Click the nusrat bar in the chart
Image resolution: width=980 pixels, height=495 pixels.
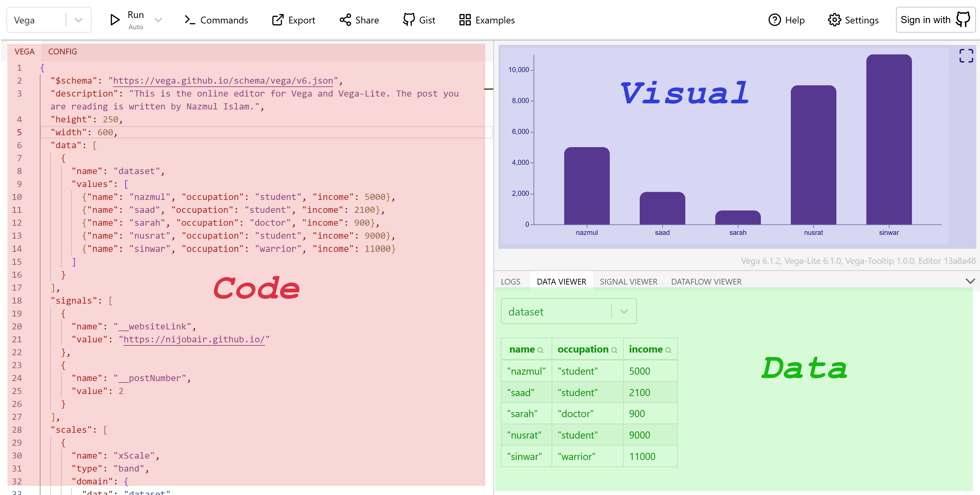point(813,155)
